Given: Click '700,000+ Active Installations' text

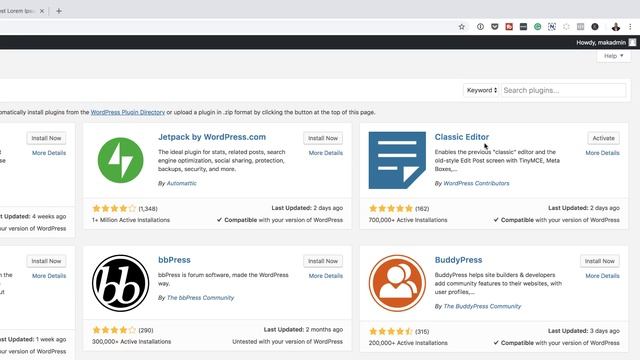Looking at the screenshot, I should [408, 220].
